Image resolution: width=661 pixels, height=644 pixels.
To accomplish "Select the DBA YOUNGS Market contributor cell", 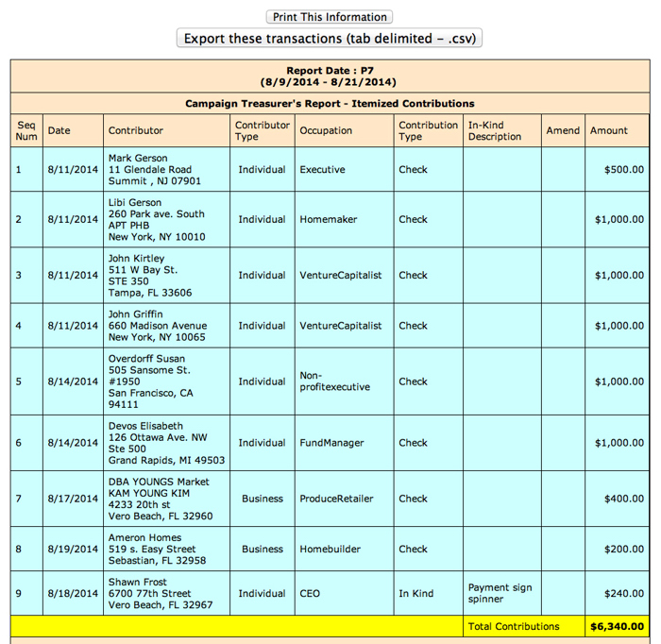I will pos(159,499).
